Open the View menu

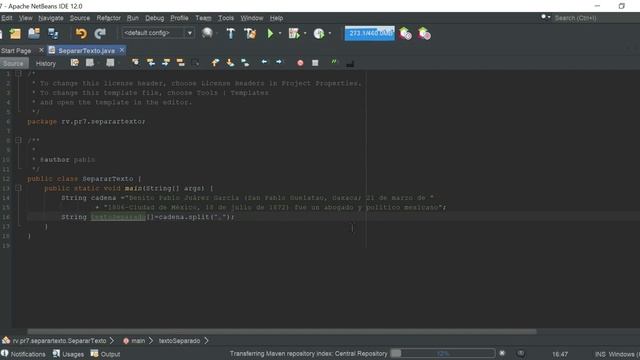pos(25,18)
